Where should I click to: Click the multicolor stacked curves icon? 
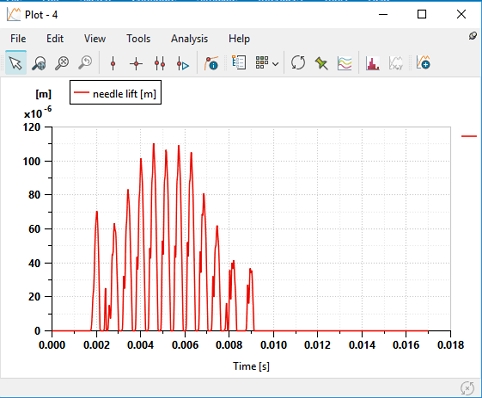coord(345,63)
